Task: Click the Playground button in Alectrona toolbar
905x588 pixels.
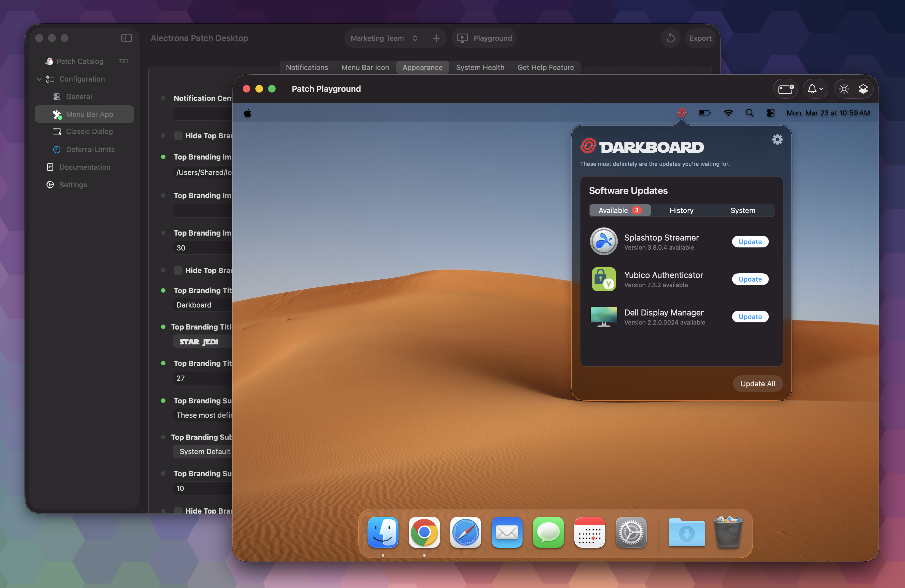Action: coord(484,38)
